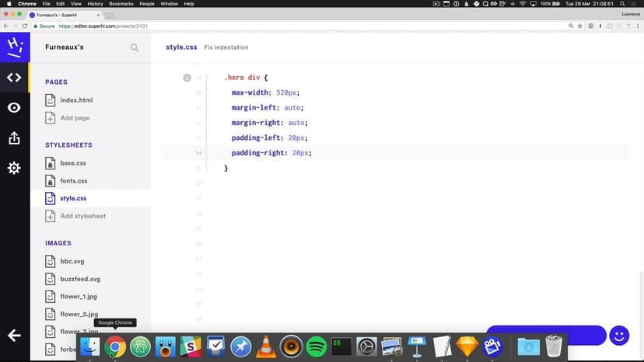
Task: Search project files with magnifier icon
Action: click(135, 47)
